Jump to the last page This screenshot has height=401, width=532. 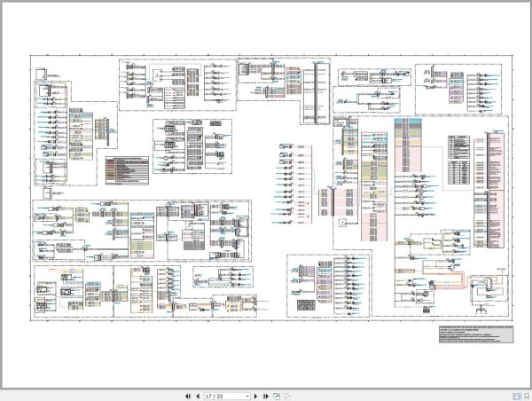point(266,397)
